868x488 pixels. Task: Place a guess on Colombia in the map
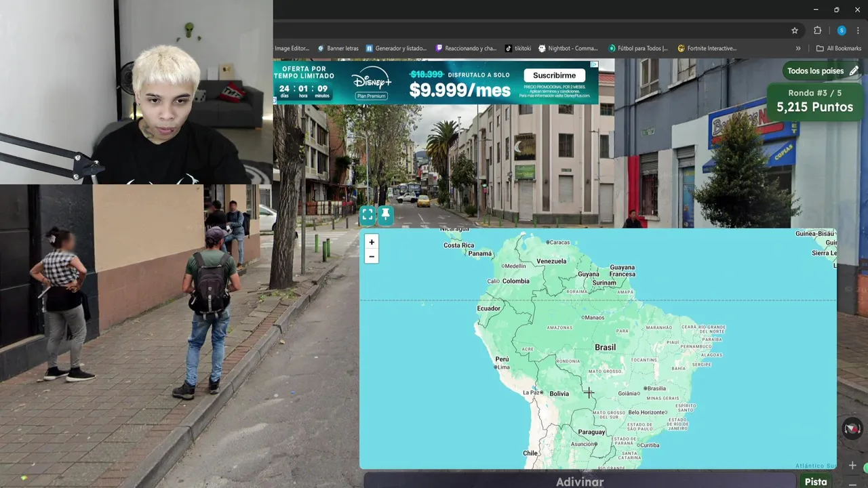[x=515, y=281]
